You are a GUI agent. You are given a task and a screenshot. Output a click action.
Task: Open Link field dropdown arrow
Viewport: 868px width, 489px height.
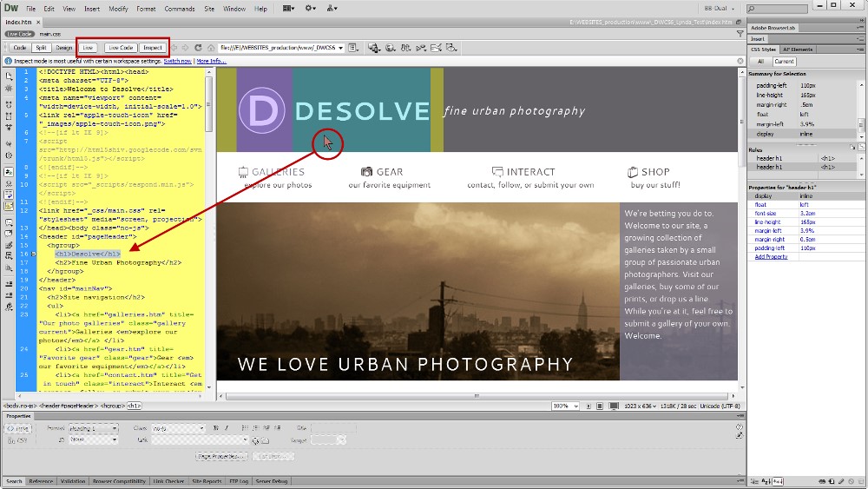click(245, 440)
